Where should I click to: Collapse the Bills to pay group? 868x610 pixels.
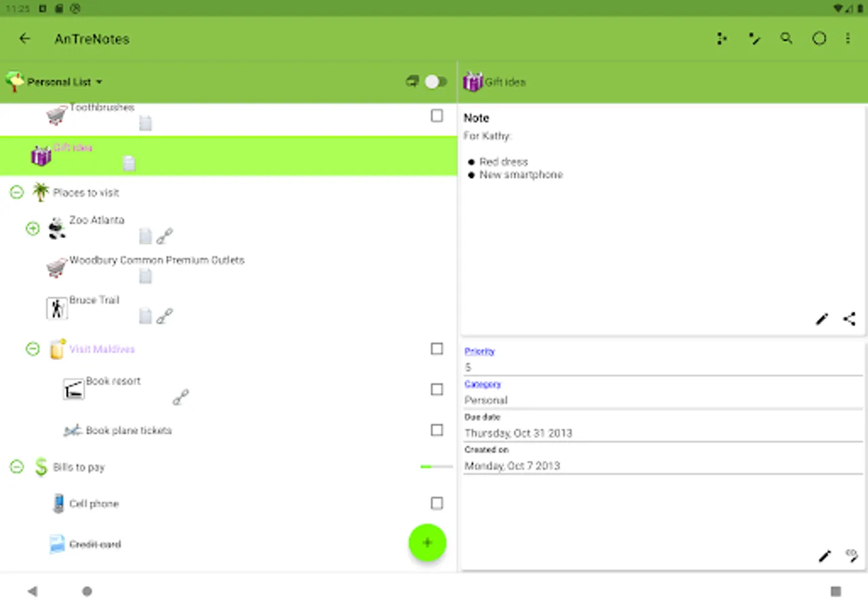17,467
